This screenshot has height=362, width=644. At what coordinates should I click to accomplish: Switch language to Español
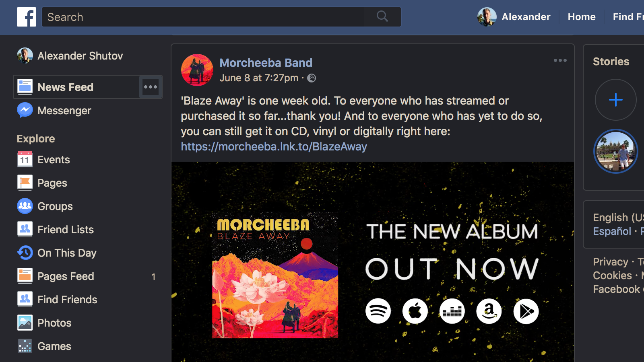(612, 231)
